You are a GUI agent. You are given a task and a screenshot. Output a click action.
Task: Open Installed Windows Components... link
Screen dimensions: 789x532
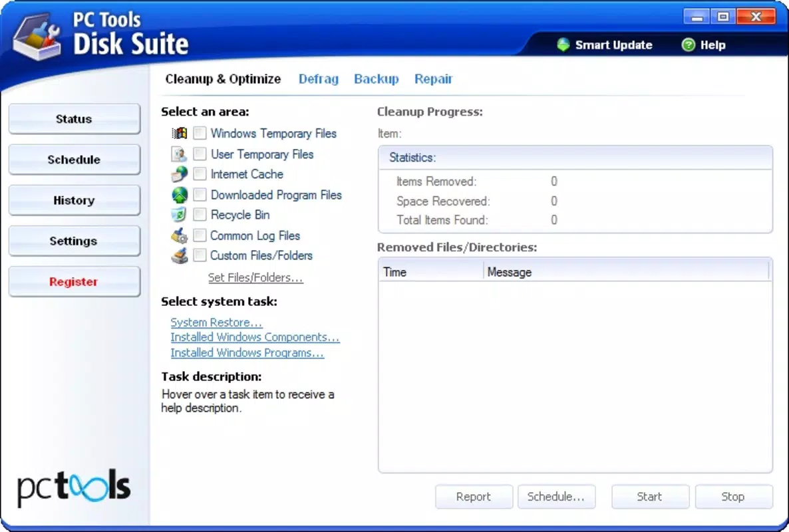coord(255,337)
